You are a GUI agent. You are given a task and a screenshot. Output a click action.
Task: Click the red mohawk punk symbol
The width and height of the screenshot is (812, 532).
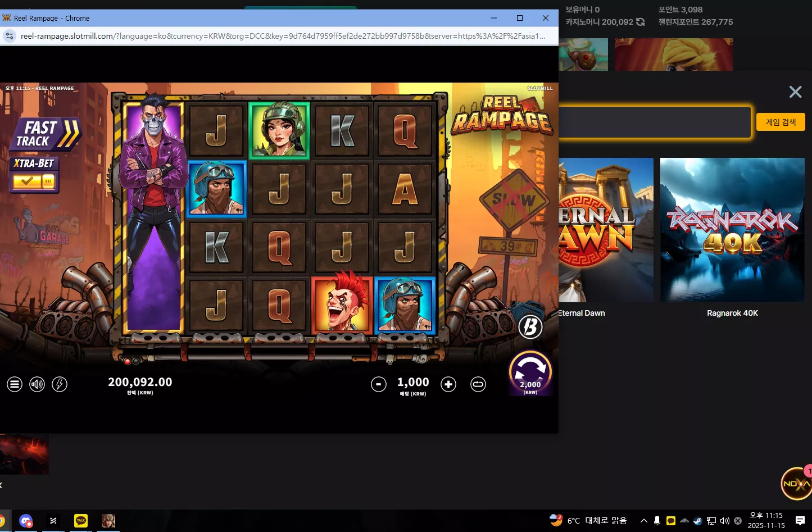coord(342,305)
